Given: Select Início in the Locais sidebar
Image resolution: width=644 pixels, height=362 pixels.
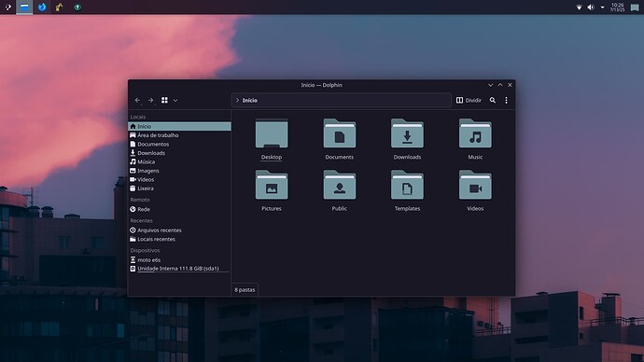Looking at the screenshot, I should 179,126.
